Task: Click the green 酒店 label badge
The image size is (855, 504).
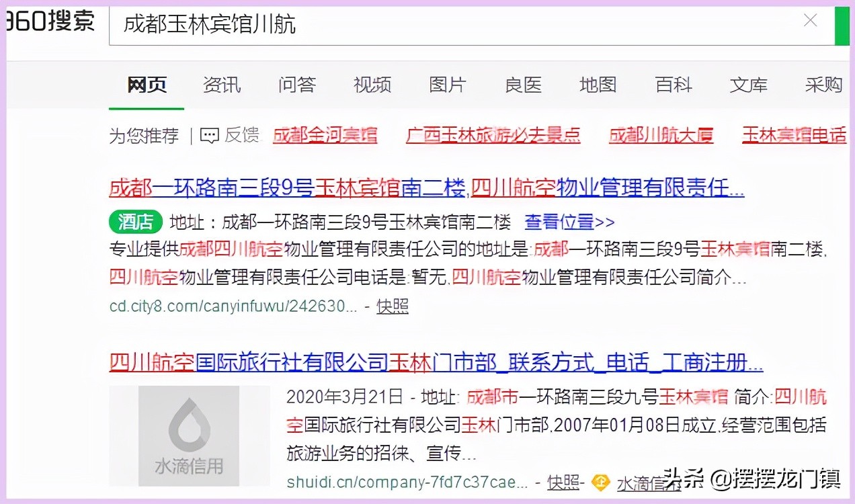Action: pos(134,222)
